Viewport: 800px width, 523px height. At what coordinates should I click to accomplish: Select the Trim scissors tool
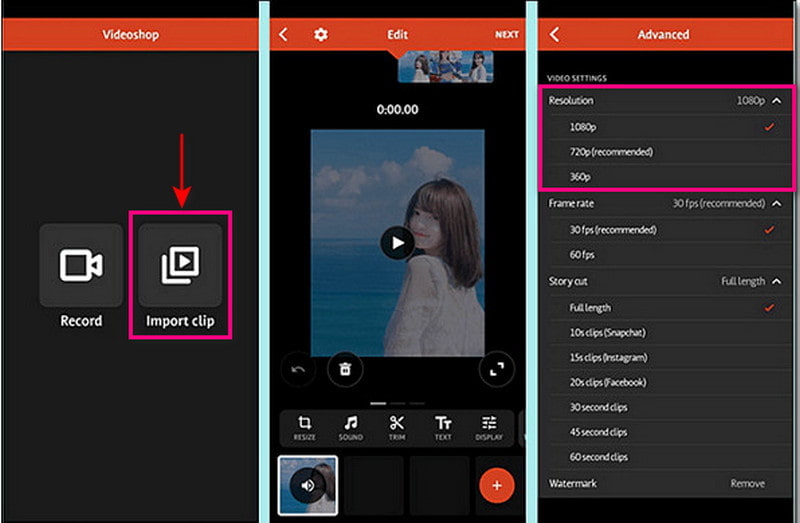pos(397,427)
